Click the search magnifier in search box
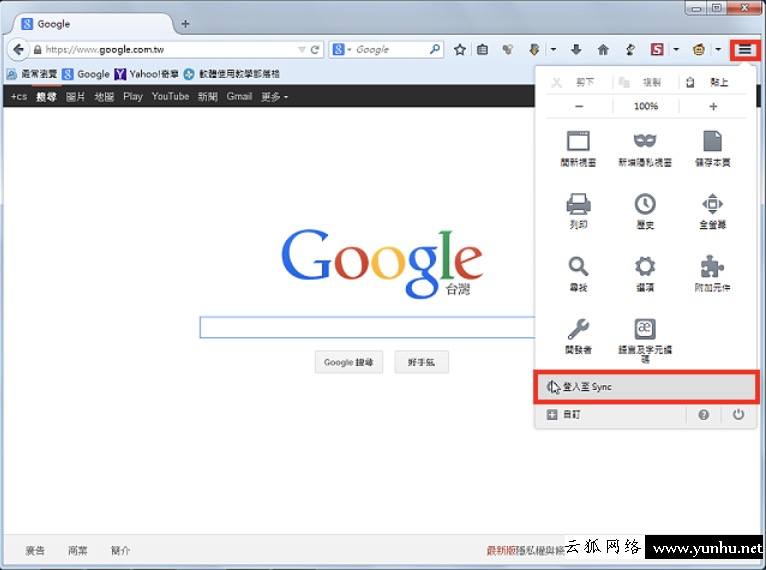Screen dimensions: 766x570 pos(434,49)
